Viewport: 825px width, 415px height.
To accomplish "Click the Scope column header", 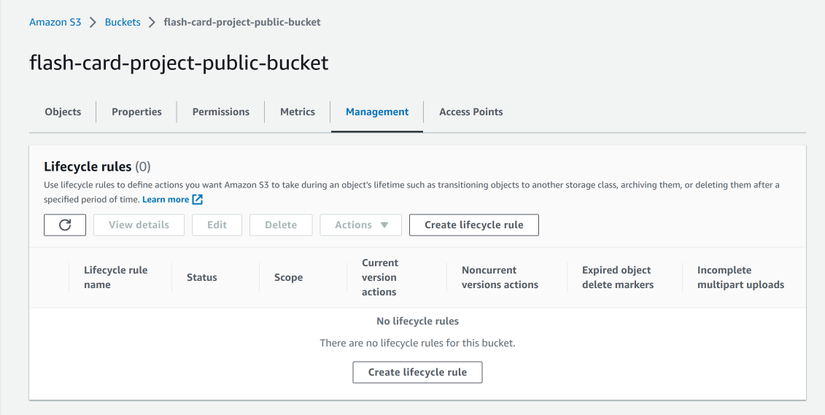I will (x=288, y=277).
